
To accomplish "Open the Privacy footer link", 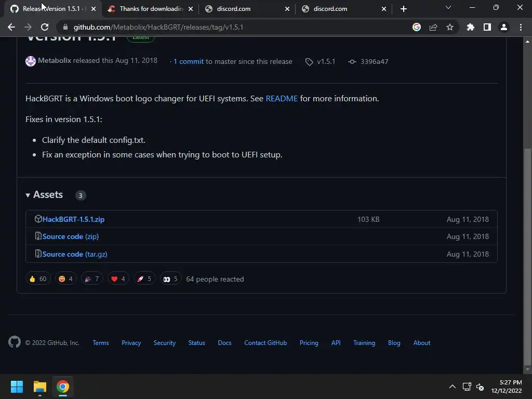I will [131, 343].
